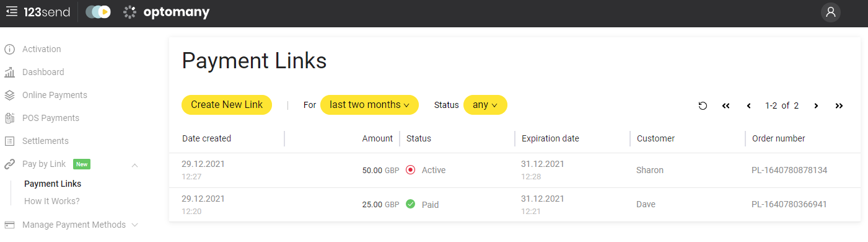Select the green Paid status checkmark for Dave
868x242 pixels.
pyautogui.click(x=410, y=204)
